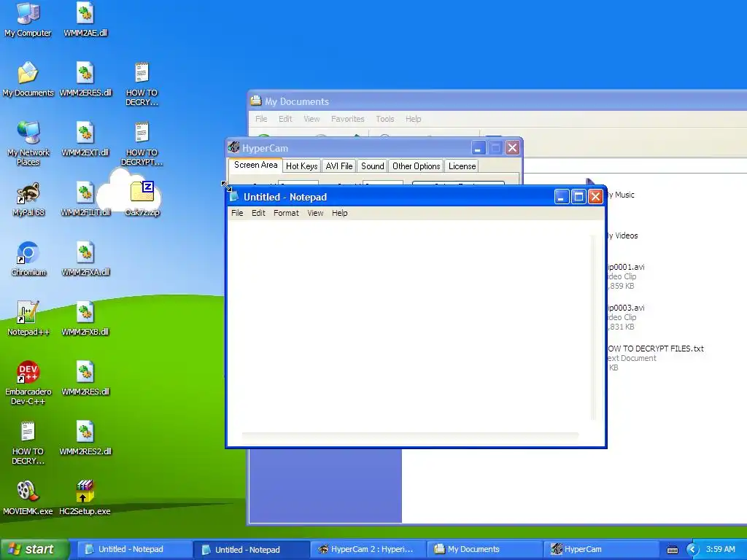Select WMM2FILT.dll desktop file
Viewport: 747px width, 560px height.
click(85, 200)
